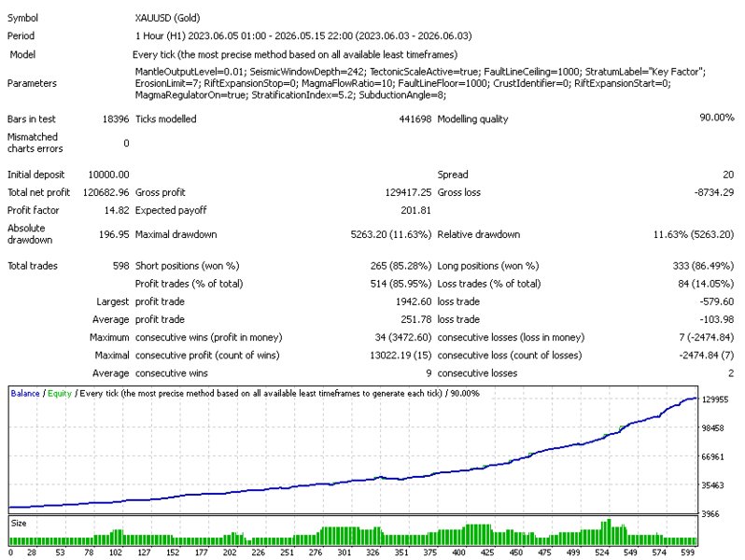Viewport: 745px width, 560px height.
Task: Click Maximal consecutive loss value -2474.84 (7)
Action: [x=706, y=356]
